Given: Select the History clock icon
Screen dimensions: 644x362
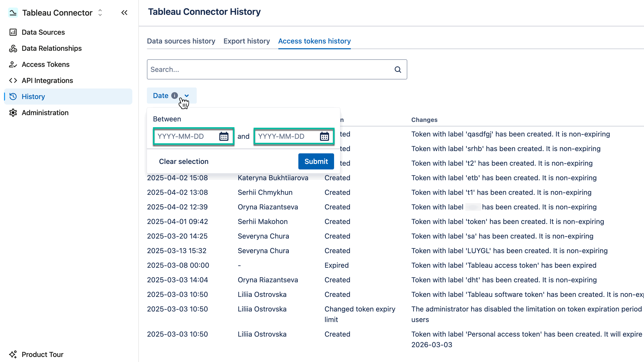Looking at the screenshot, I should pyautogui.click(x=13, y=97).
